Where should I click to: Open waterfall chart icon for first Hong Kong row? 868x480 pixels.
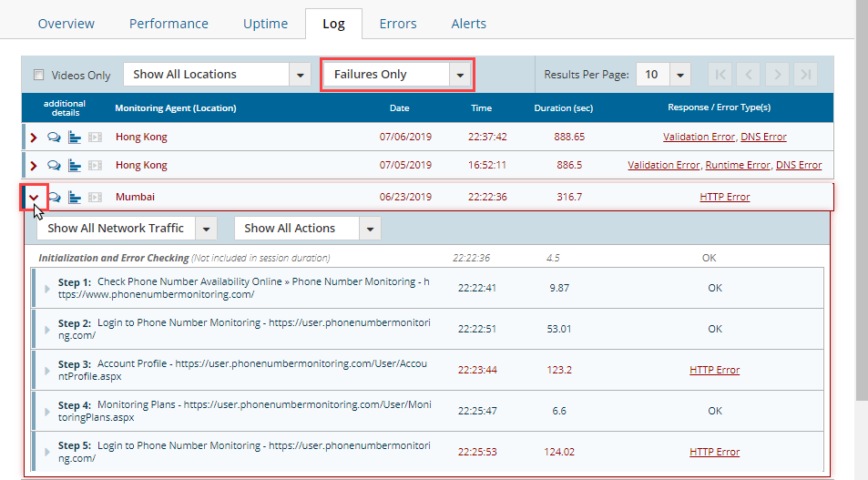(x=75, y=138)
